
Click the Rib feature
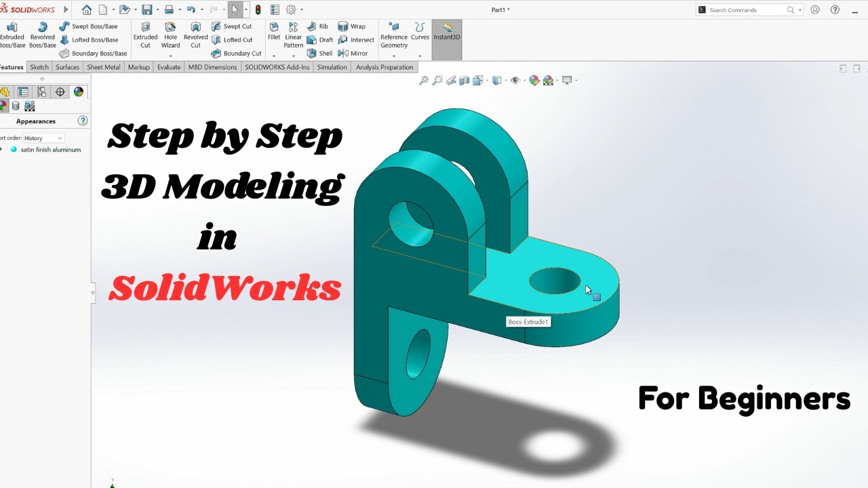pyautogui.click(x=317, y=26)
